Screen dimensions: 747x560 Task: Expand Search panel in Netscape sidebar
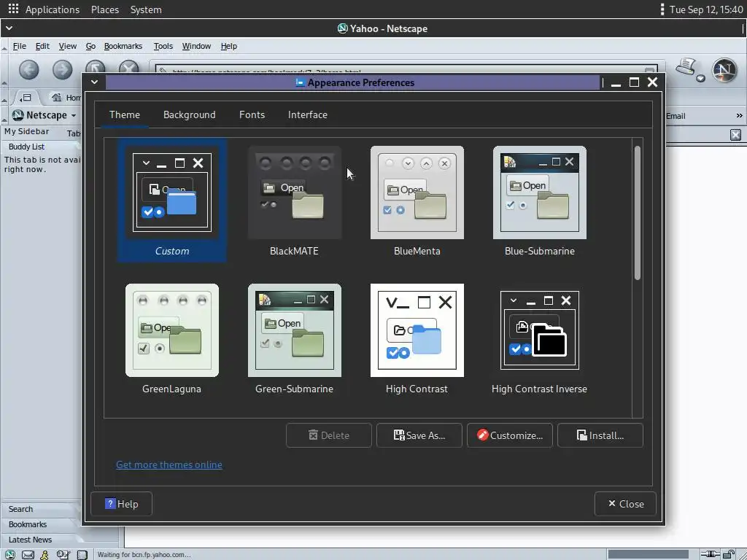pyautogui.click(x=41, y=509)
